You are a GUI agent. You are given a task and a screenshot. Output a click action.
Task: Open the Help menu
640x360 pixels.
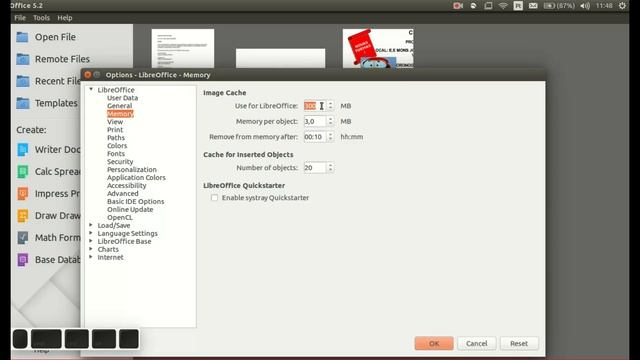point(64,18)
